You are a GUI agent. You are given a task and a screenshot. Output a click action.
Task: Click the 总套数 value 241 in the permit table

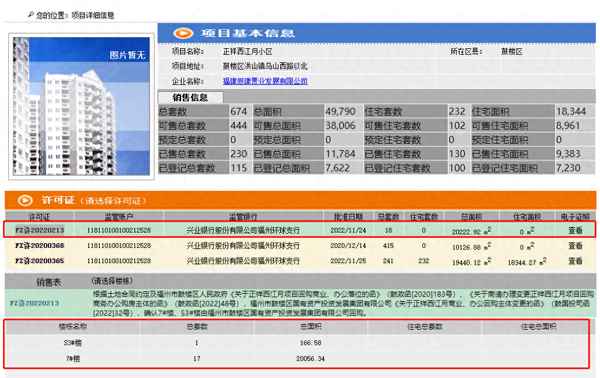pyautogui.click(x=388, y=261)
